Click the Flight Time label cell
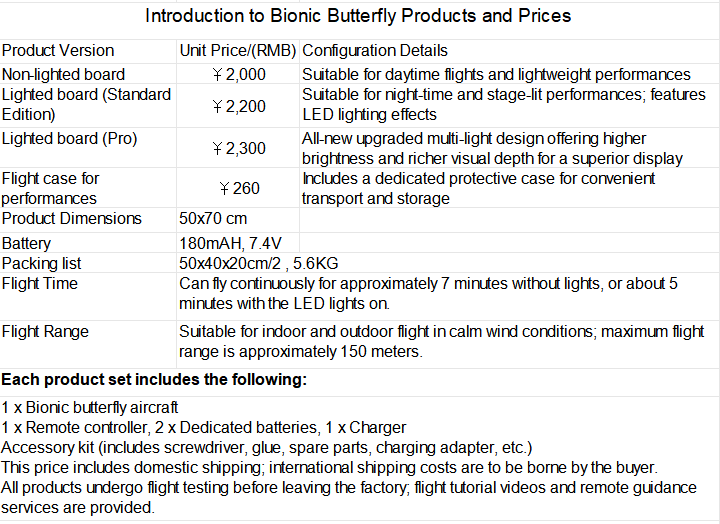This screenshot has width=720, height=524. [88, 296]
